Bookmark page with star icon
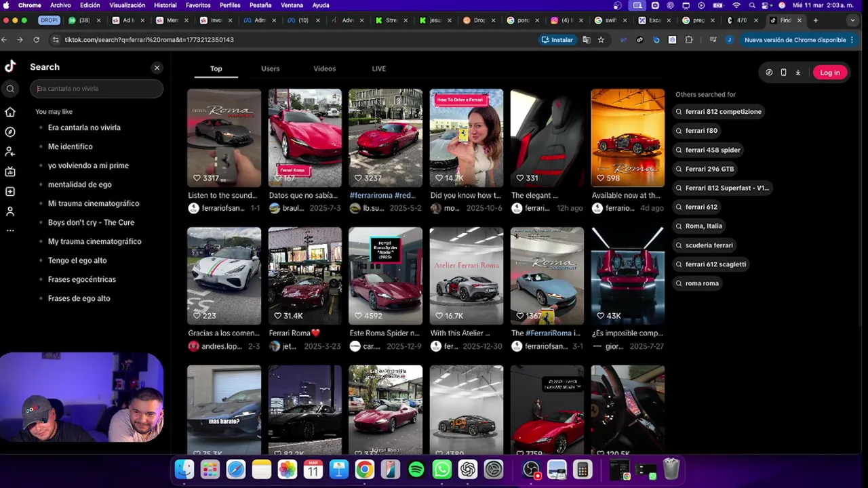 (601, 40)
